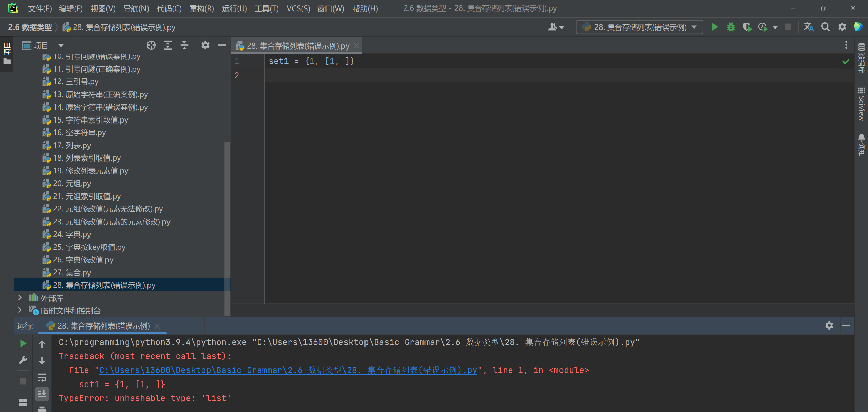Run the current script with green Run button
This screenshot has width=868, height=412.
[715, 27]
